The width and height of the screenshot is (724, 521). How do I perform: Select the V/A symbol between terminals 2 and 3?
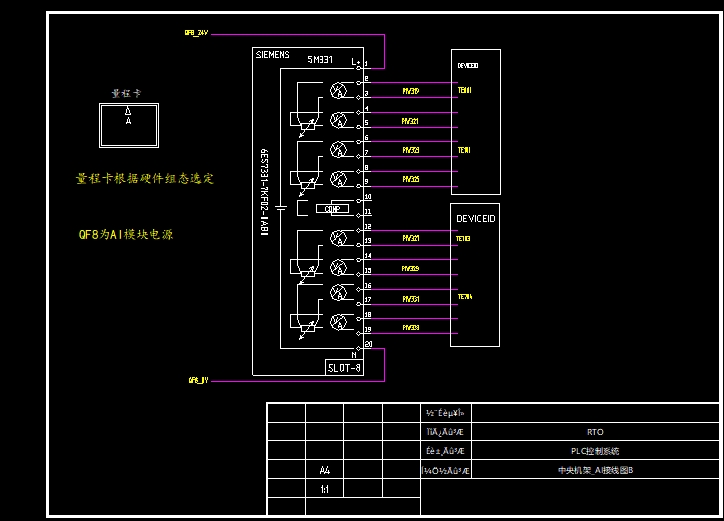pyautogui.click(x=338, y=90)
